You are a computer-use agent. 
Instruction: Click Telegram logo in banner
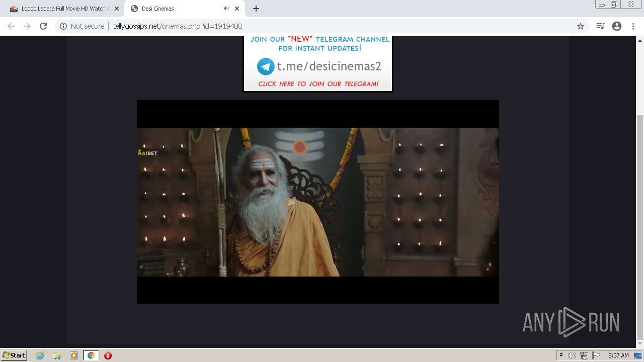pos(266,66)
